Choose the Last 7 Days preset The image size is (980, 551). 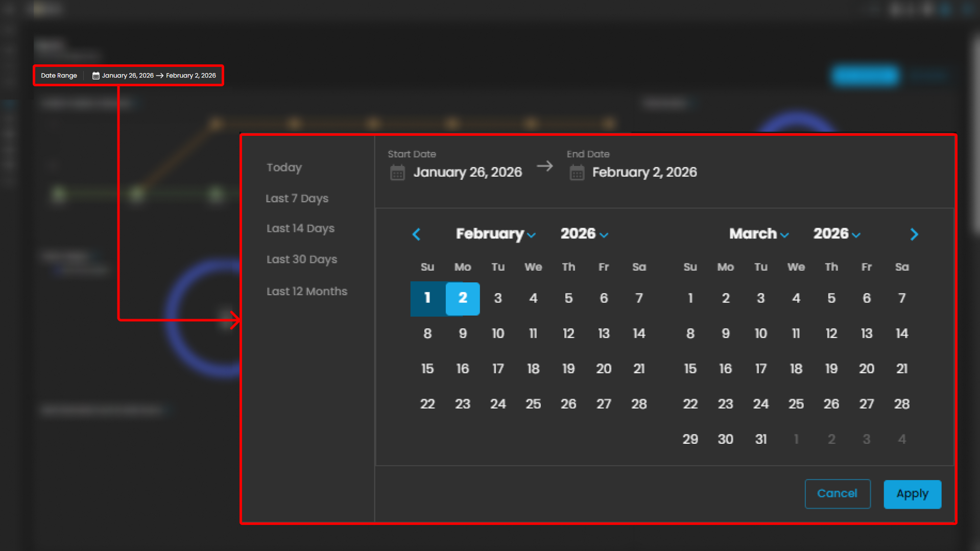pyautogui.click(x=297, y=198)
